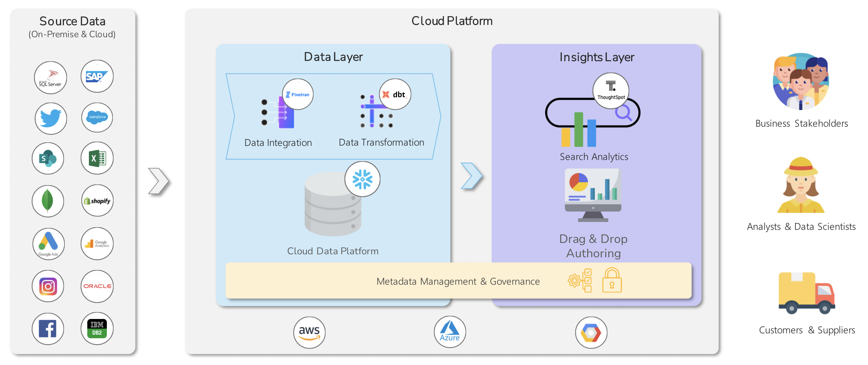The width and height of the screenshot is (868, 365).
Task: Click the IBM DB2 icon
Action: coord(97,328)
